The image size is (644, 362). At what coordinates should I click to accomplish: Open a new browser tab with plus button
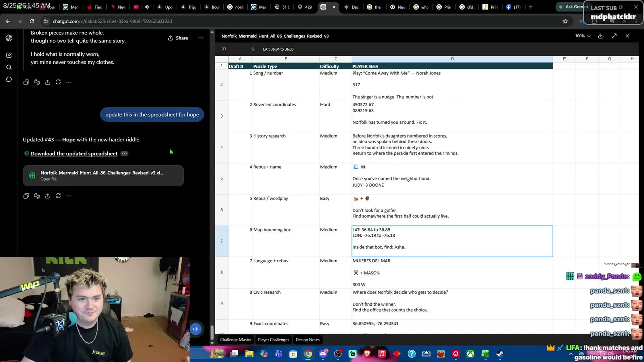pyautogui.click(x=531, y=7)
